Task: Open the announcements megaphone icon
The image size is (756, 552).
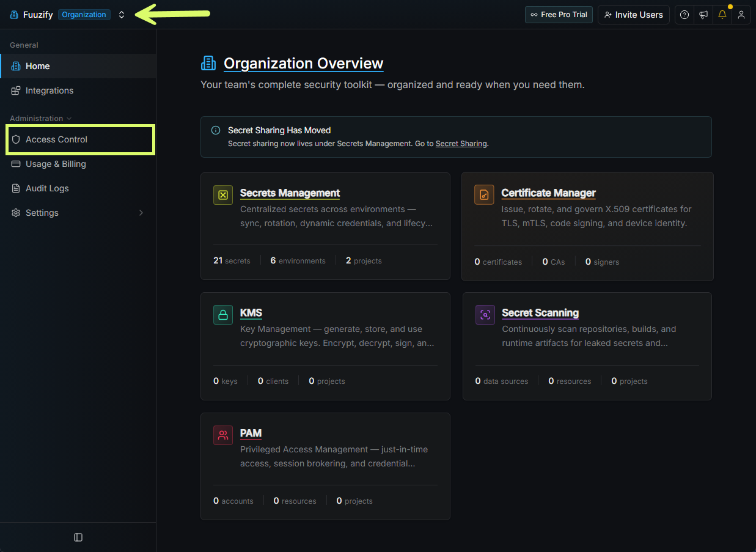Action: (x=703, y=15)
